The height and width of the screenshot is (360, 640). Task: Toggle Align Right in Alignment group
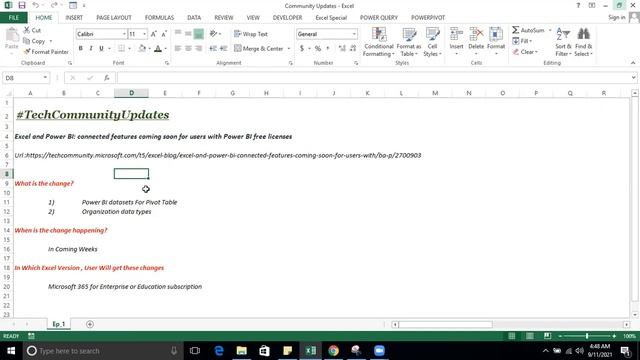(198, 49)
